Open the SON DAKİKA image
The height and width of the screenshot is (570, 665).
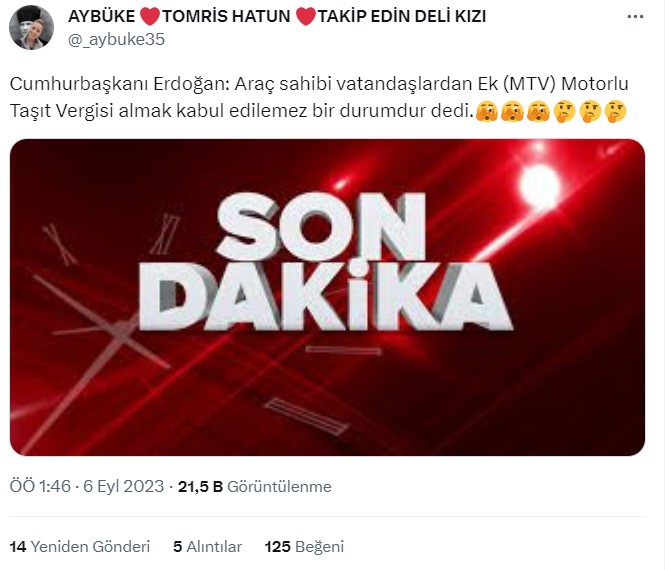[x=327, y=297]
